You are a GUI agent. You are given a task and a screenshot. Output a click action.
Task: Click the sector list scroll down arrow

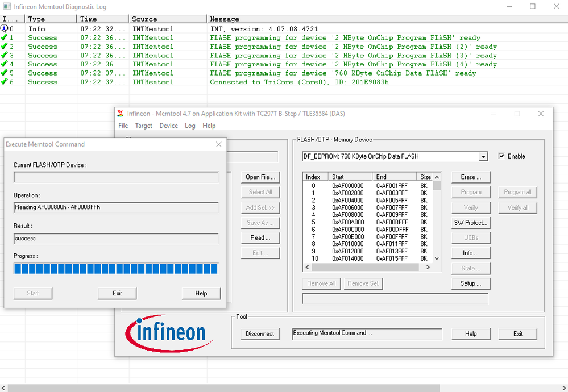tap(437, 258)
